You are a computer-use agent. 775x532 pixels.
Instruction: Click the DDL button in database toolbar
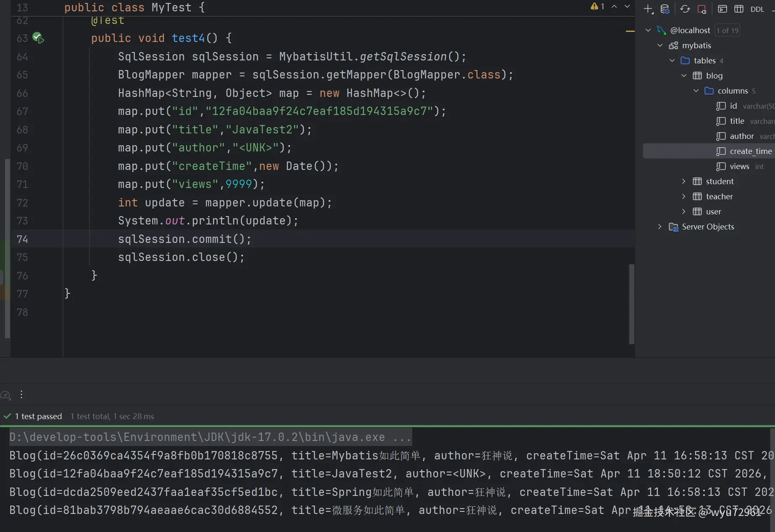coord(757,9)
